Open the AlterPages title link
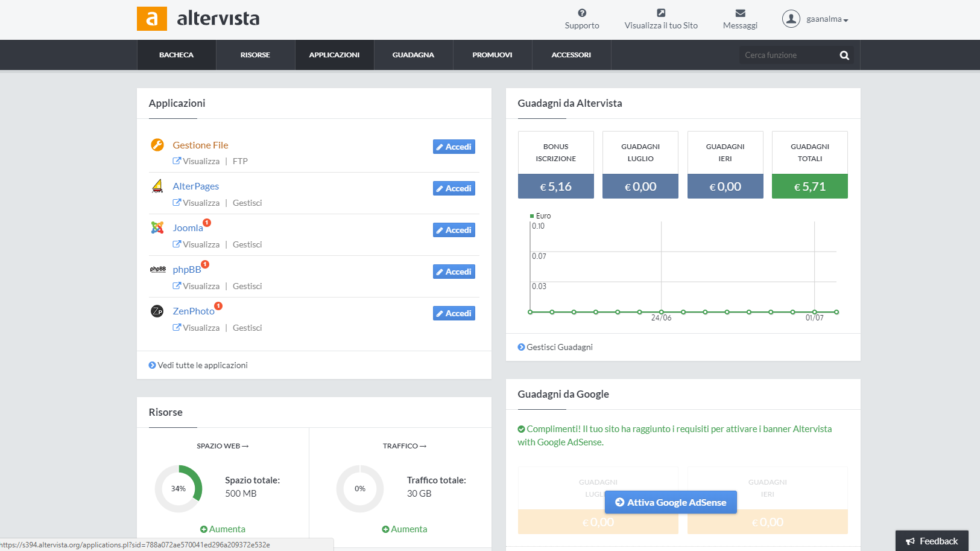The image size is (980, 551). pyautogui.click(x=196, y=186)
